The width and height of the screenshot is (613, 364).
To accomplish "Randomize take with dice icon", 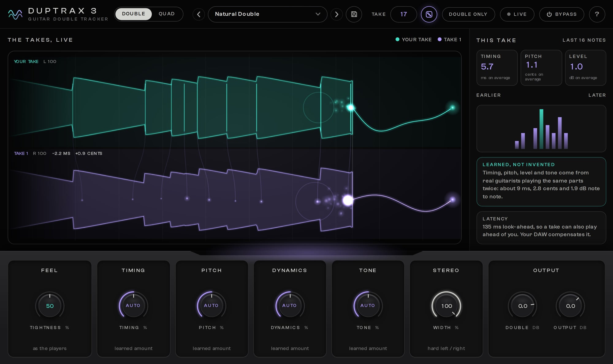I will [429, 14].
